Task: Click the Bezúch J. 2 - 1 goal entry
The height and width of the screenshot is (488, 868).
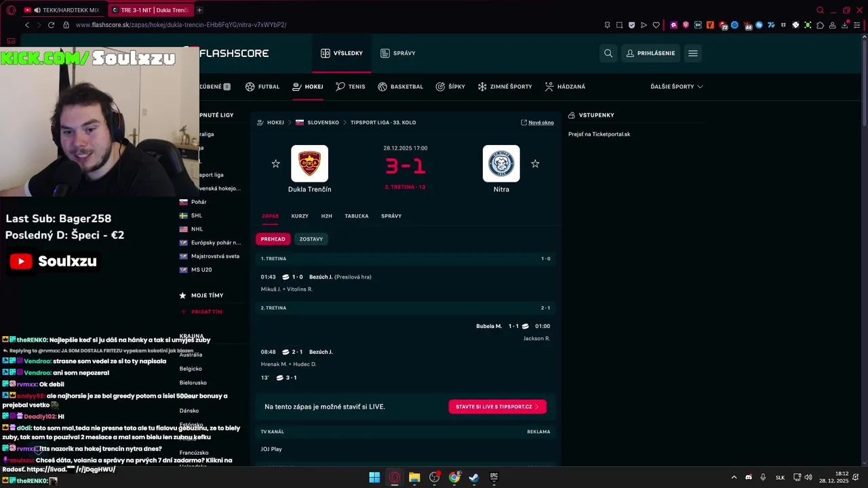Action: (297, 352)
